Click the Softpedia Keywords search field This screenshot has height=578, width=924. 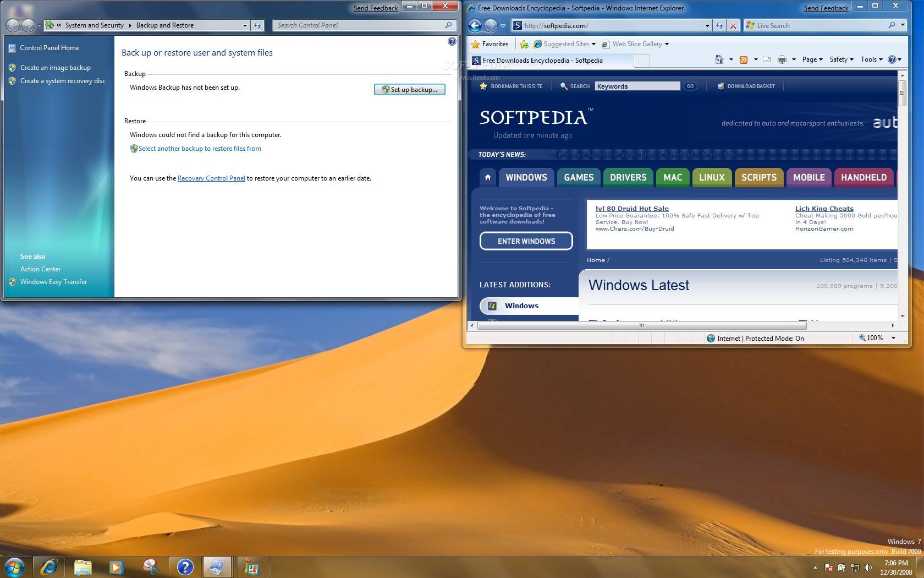[x=637, y=86]
